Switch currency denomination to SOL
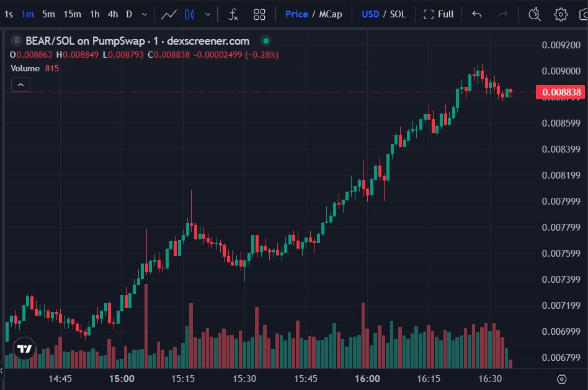 pos(398,14)
